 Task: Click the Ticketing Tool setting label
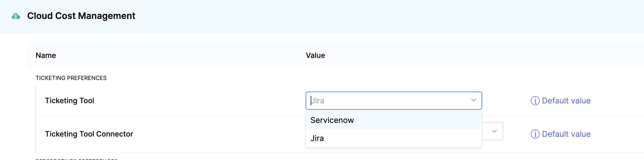point(69,101)
